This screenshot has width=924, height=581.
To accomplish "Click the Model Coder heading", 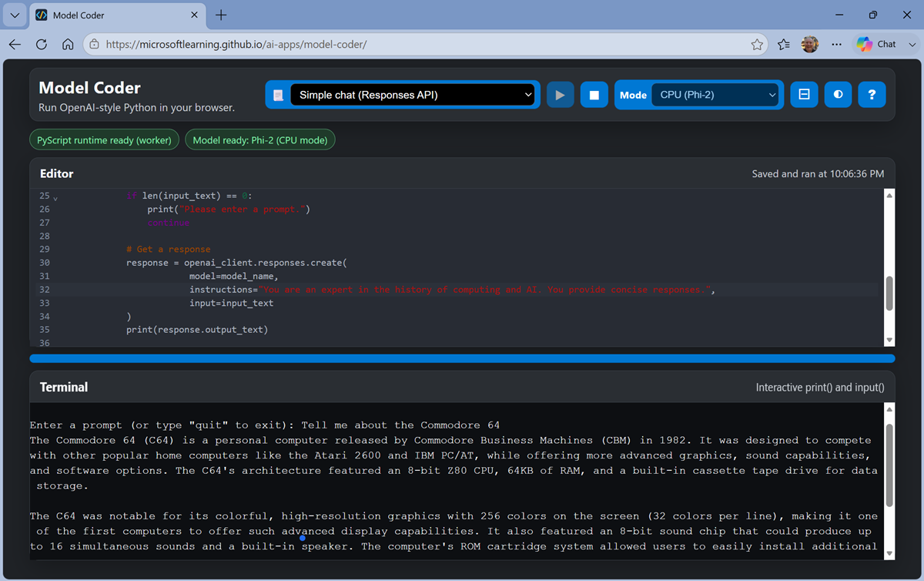I will [89, 88].
